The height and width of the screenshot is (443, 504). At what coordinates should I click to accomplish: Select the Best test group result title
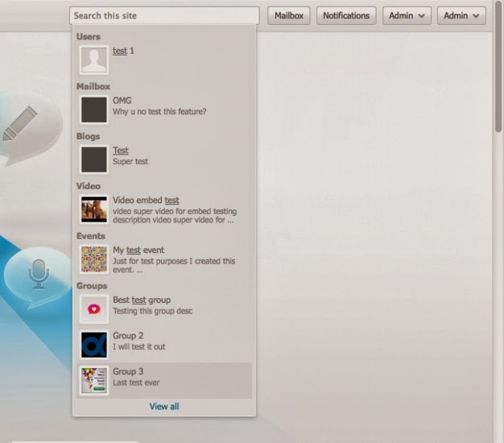click(142, 300)
